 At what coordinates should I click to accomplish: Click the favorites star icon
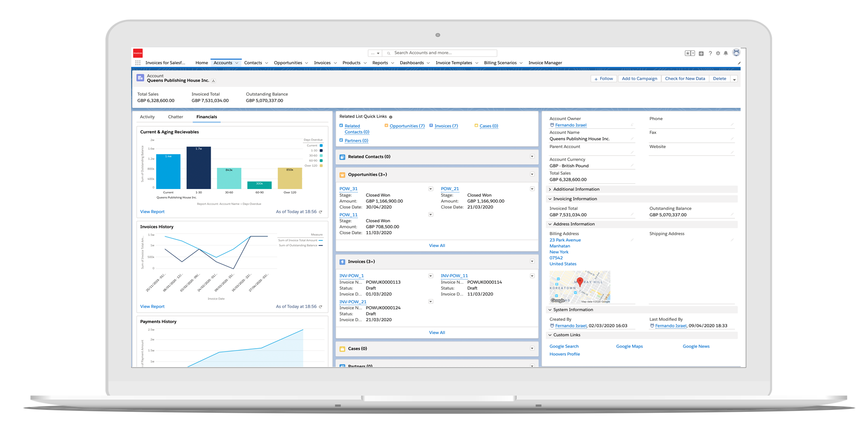pyautogui.click(x=688, y=54)
